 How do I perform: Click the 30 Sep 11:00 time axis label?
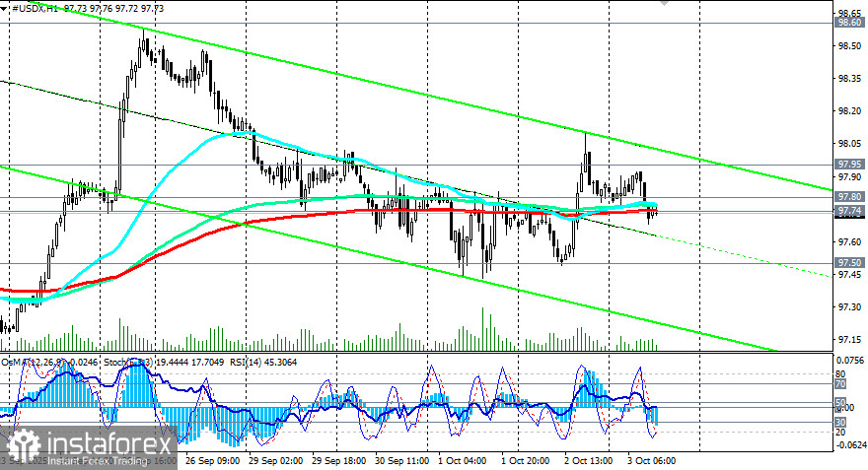coord(401,460)
